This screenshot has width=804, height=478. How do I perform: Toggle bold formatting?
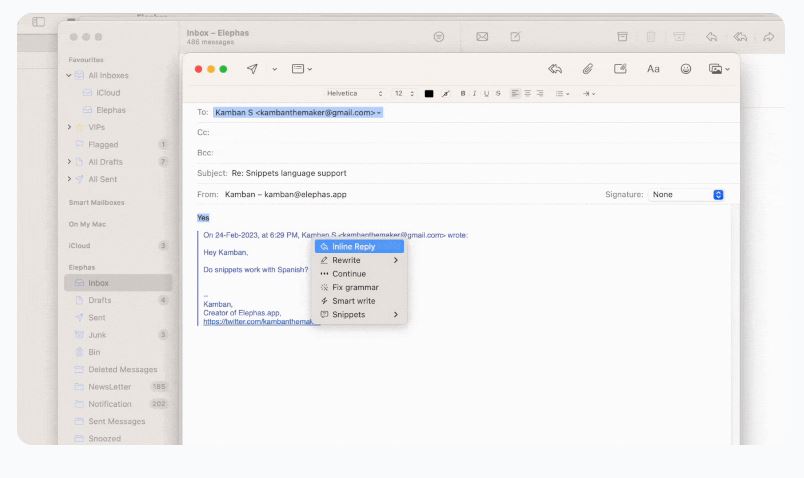tap(463, 93)
